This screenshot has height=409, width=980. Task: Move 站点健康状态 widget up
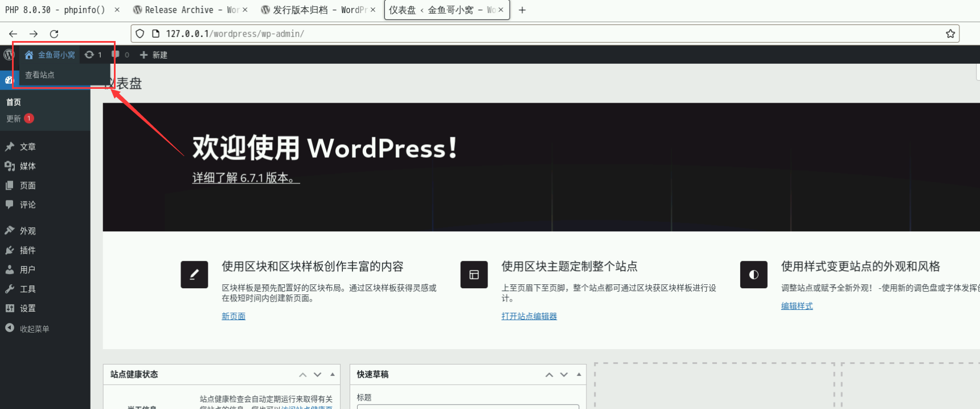pyautogui.click(x=303, y=374)
